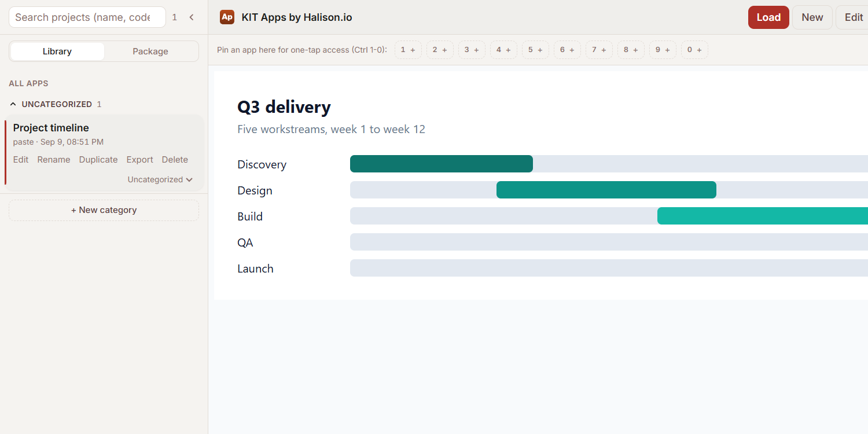
Task: Click the Q3 delivery heading
Action: pos(284,107)
